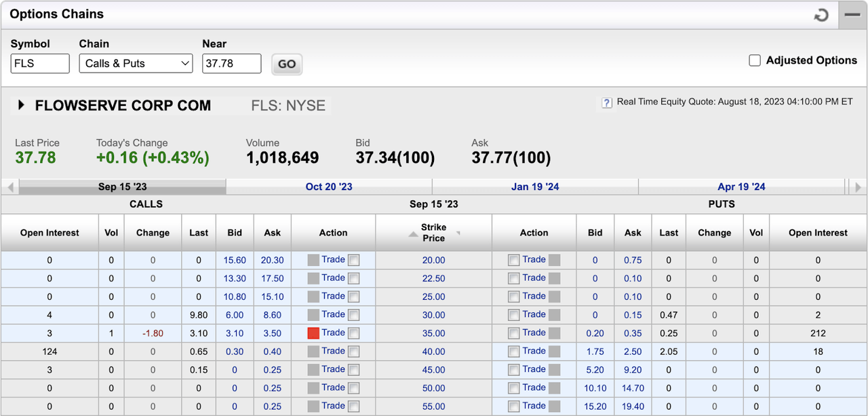868x416 pixels.
Task: Check the call checkbox for strike 25.00
Action: 353,297
